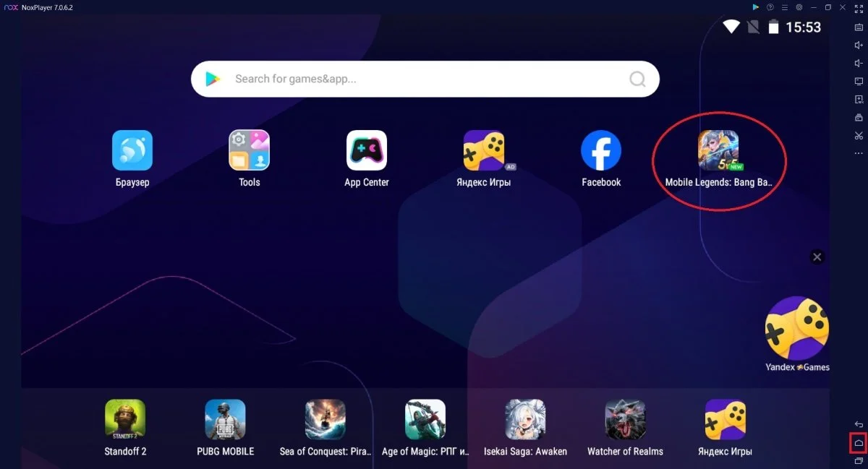Maximize the NoxPlayer window
The width and height of the screenshot is (868, 469).
[828, 7]
